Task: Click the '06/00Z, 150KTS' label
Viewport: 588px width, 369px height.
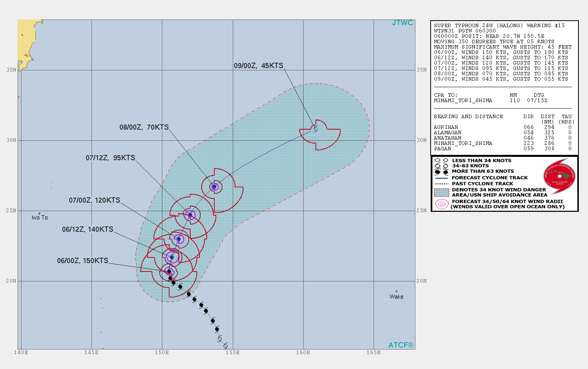Action: [83, 261]
